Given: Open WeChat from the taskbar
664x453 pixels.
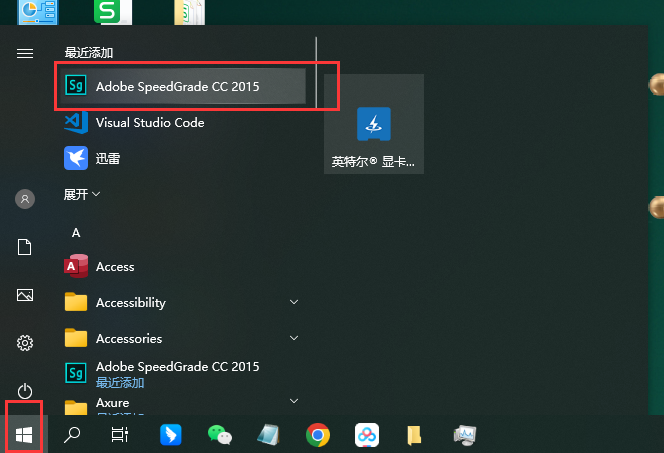Looking at the screenshot, I should [220, 435].
